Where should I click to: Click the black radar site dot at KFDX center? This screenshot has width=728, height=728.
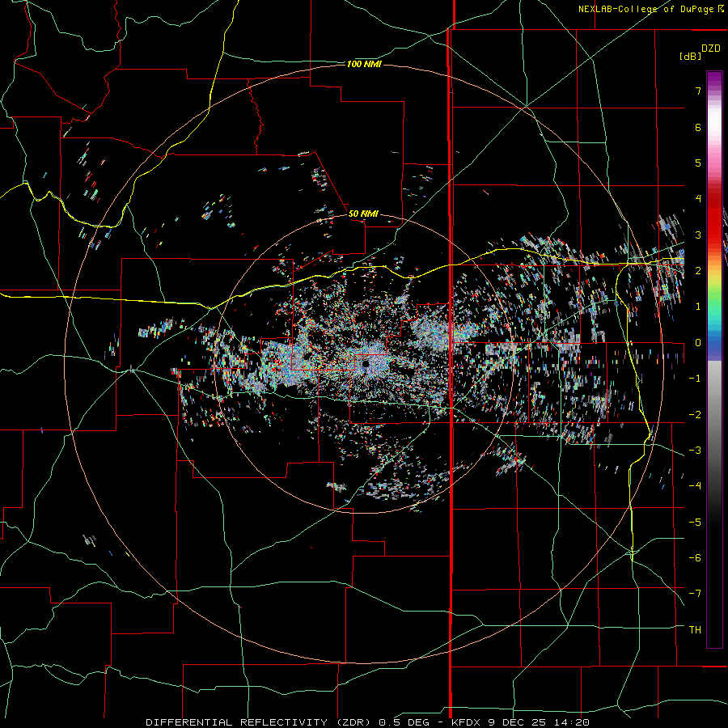pyautogui.click(x=366, y=364)
